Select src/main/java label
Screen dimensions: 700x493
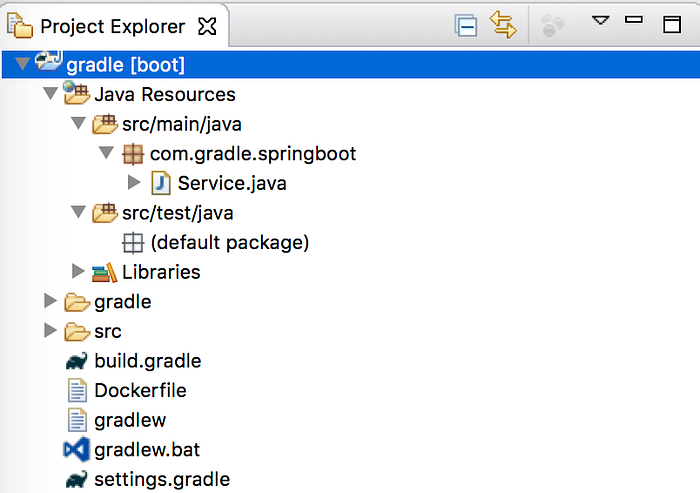pyautogui.click(x=182, y=124)
